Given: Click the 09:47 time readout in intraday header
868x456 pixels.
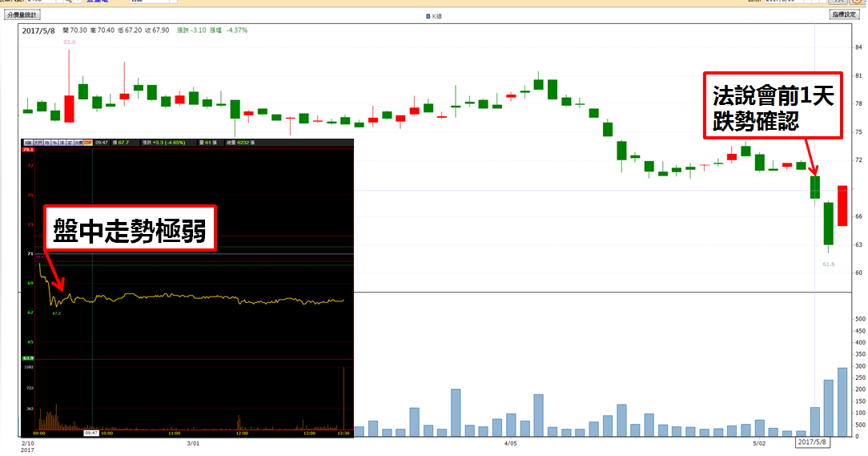Looking at the screenshot, I should (102, 143).
